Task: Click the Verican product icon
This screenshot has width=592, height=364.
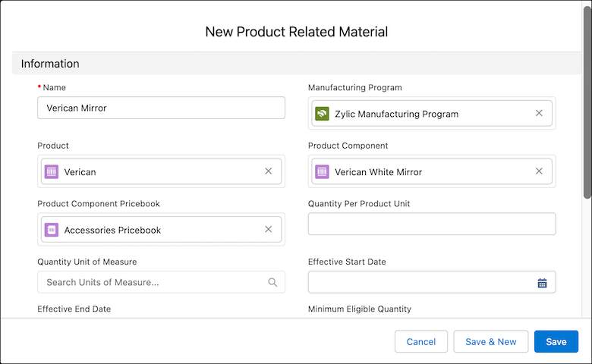Action: pos(52,171)
